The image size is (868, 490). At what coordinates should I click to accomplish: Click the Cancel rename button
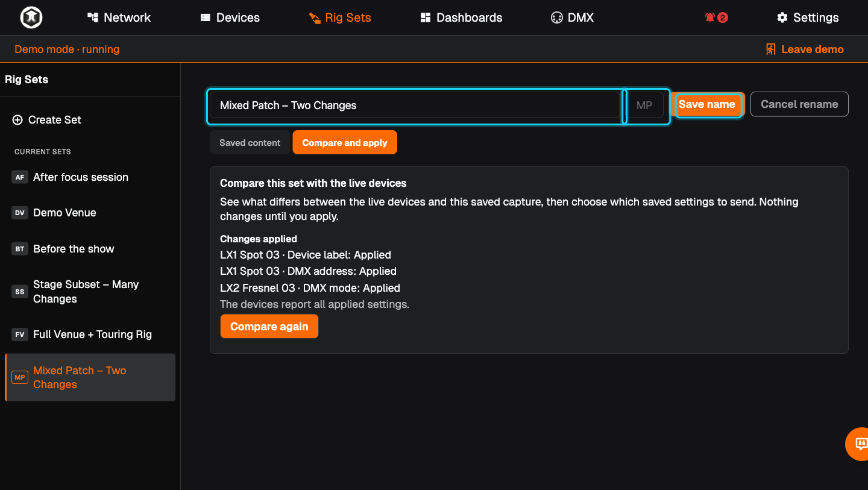[799, 104]
